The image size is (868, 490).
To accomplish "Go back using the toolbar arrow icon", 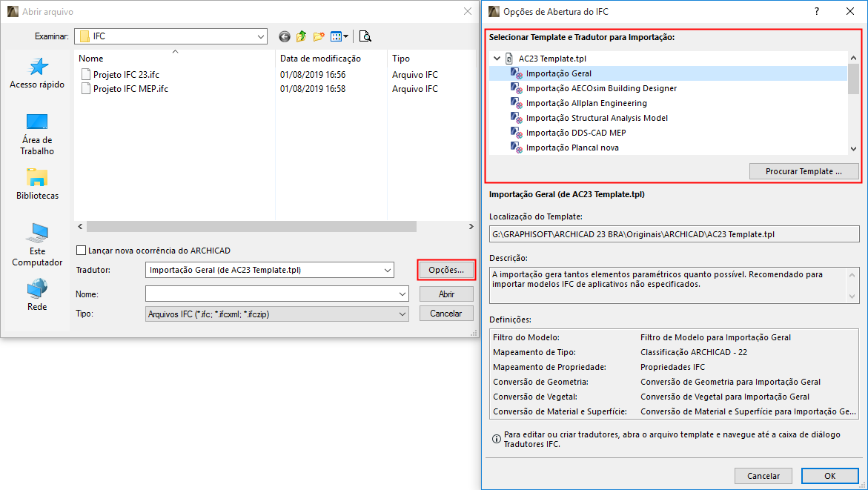I will pyautogui.click(x=285, y=36).
